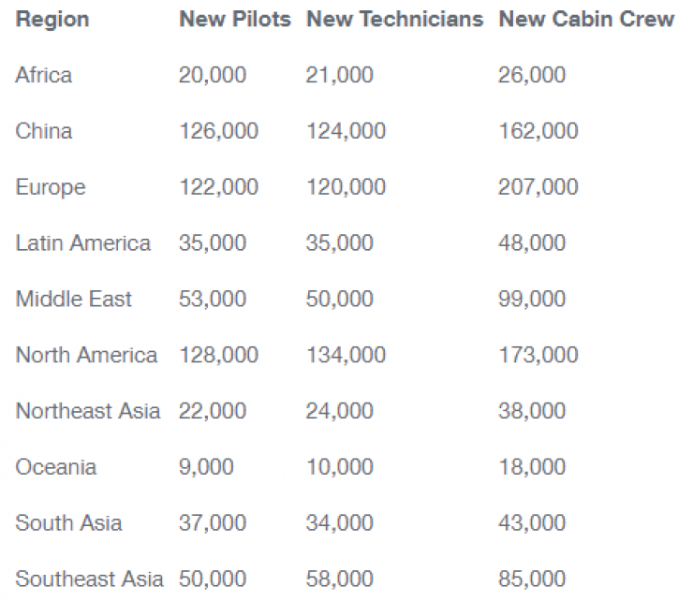The width and height of the screenshot is (693, 616).
Task: Select the Africa row label
Action: coord(43,75)
